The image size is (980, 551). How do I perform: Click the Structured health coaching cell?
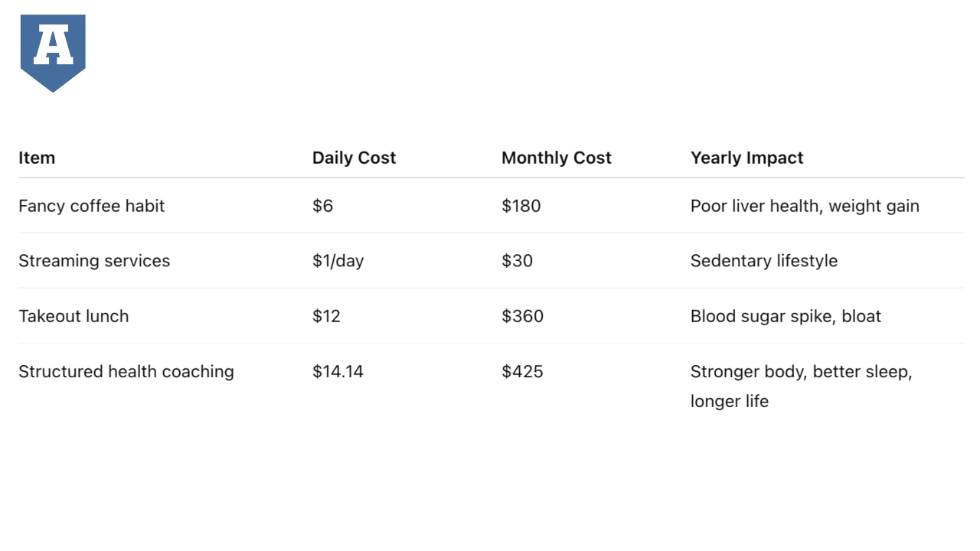[126, 372]
